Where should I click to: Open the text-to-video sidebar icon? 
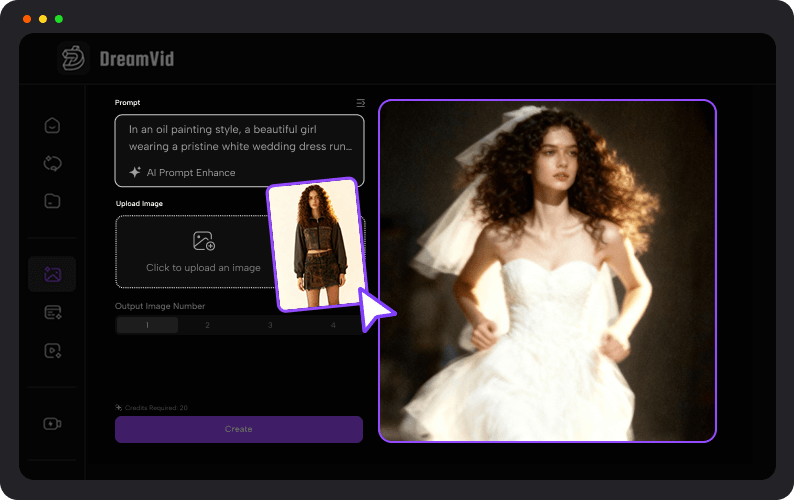click(x=53, y=313)
